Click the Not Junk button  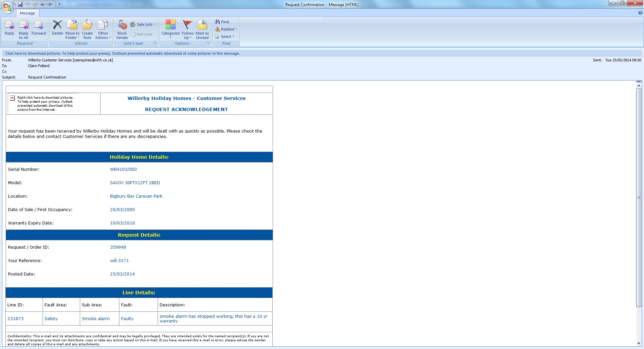coord(142,34)
